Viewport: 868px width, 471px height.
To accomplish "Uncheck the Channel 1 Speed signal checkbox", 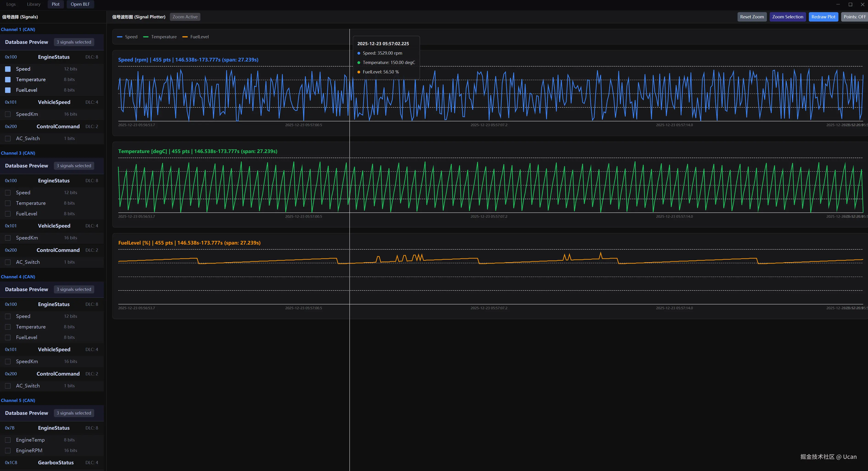I will [8, 69].
